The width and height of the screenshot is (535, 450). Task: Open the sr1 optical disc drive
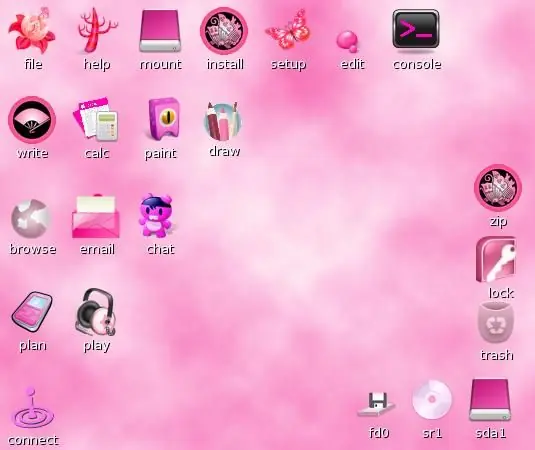click(432, 400)
